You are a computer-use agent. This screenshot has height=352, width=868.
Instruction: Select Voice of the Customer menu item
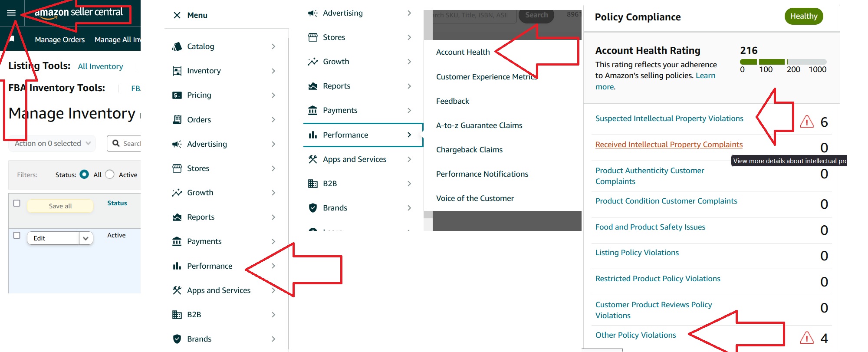coord(475,198)
